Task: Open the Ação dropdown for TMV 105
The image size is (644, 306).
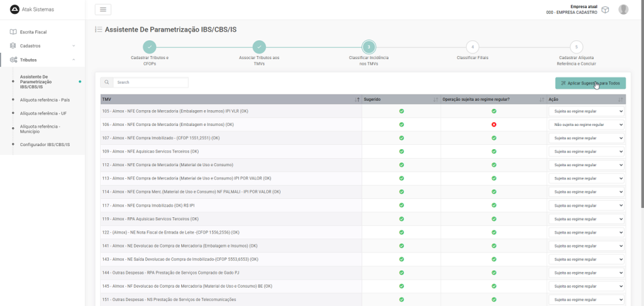Action: pyautogui.click(x=586, y=111)
